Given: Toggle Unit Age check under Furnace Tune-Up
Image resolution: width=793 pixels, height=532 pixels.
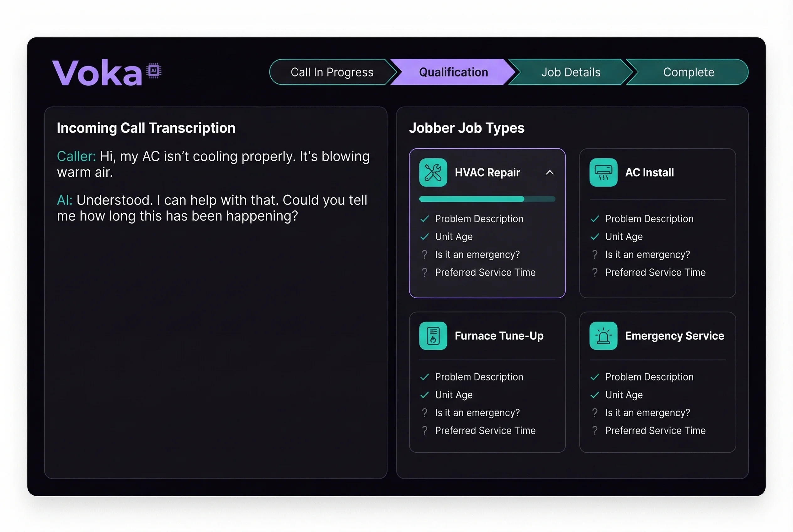Looking at the screenshot, I should [x=424, y=395].
